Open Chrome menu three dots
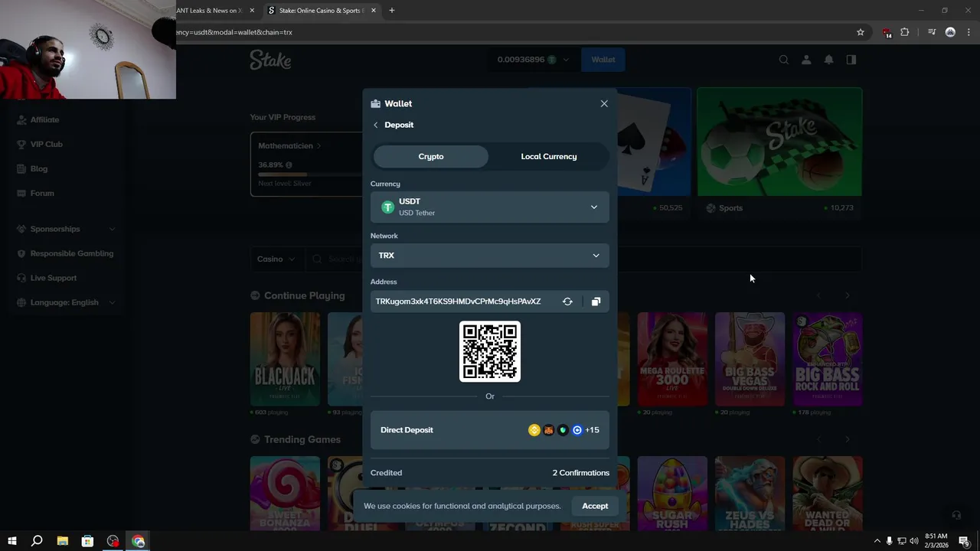 coord(968,32)
